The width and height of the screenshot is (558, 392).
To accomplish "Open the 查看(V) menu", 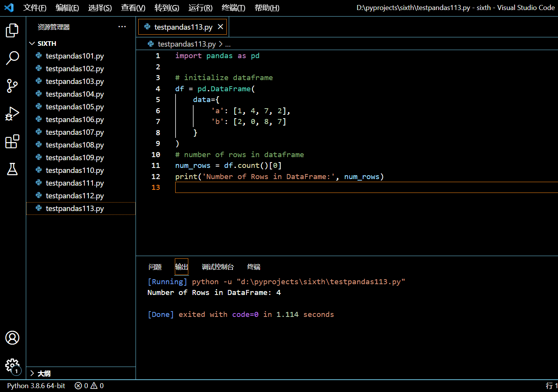I will (x=133, y=8).
